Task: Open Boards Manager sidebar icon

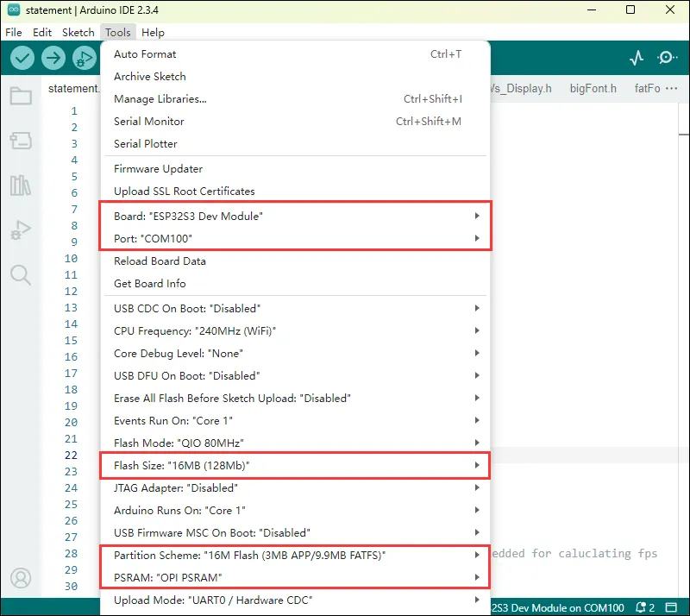Action: coord(21,141)
